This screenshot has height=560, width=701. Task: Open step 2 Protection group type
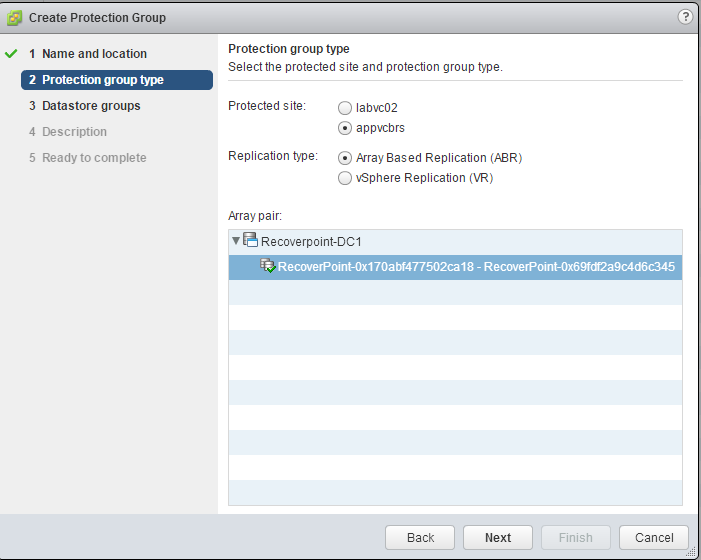pos(102,80)
